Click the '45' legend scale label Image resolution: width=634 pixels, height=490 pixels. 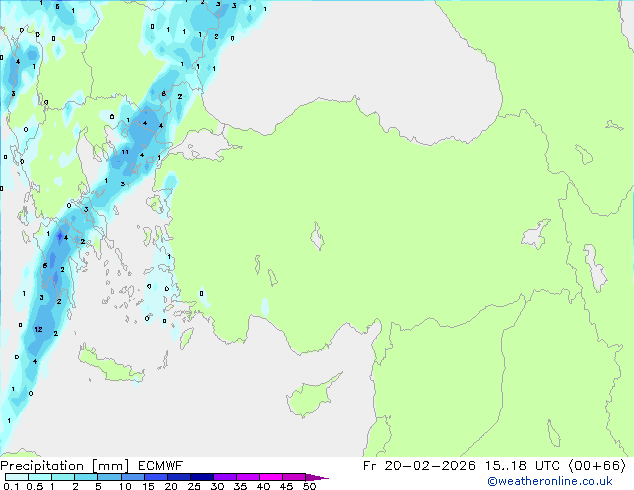coord(286,486)
